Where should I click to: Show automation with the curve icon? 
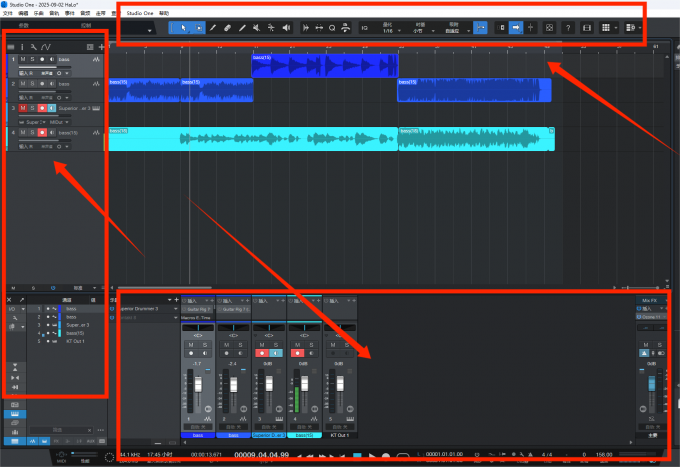(46, 47)
